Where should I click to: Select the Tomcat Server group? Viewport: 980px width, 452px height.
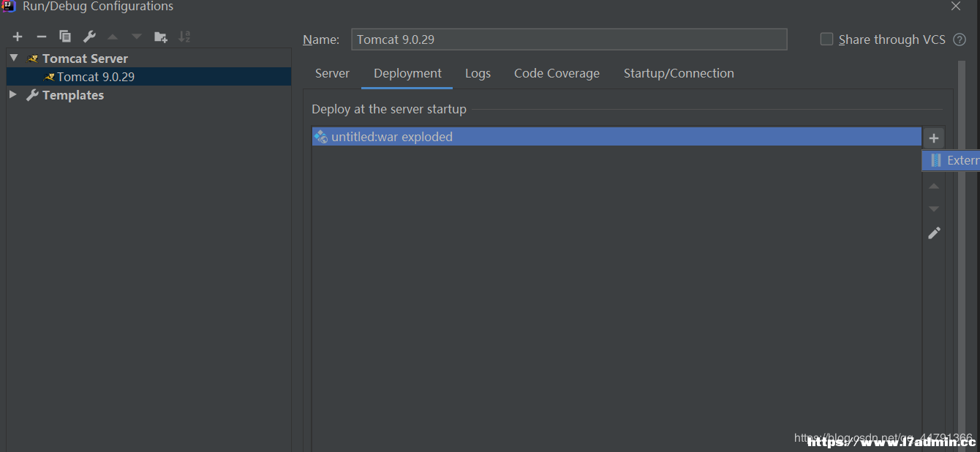click(x=85, y=59)
